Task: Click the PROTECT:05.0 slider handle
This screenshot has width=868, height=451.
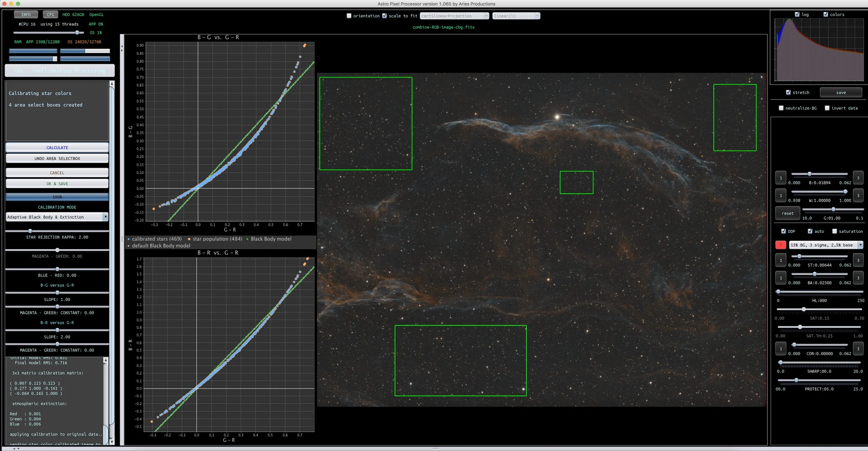Action: 796,381
